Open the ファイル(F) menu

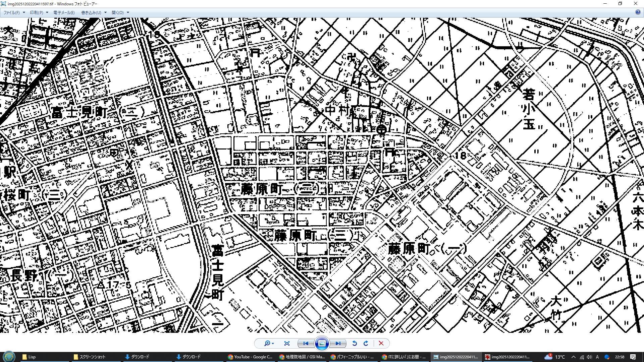pos(12,12)
